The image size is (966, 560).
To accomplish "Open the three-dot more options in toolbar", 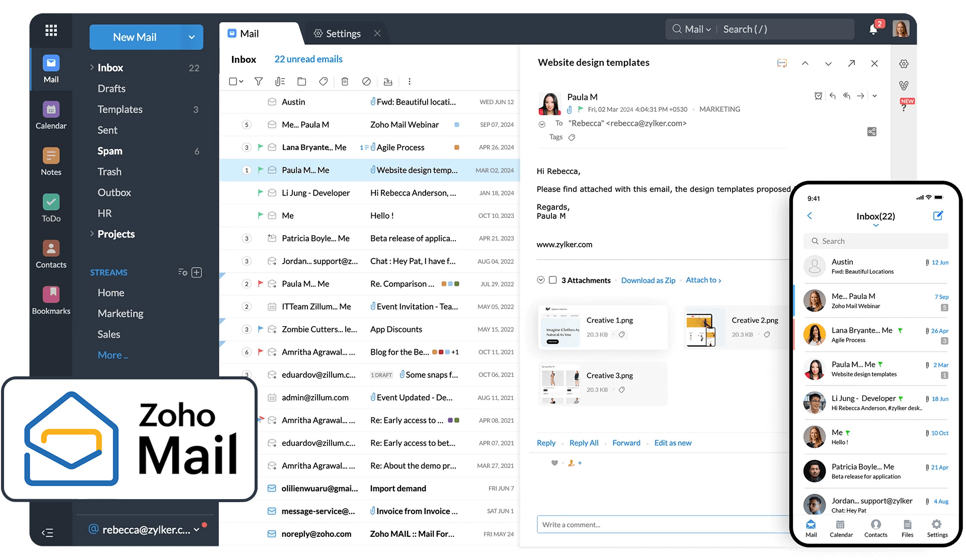I will 410,81.
